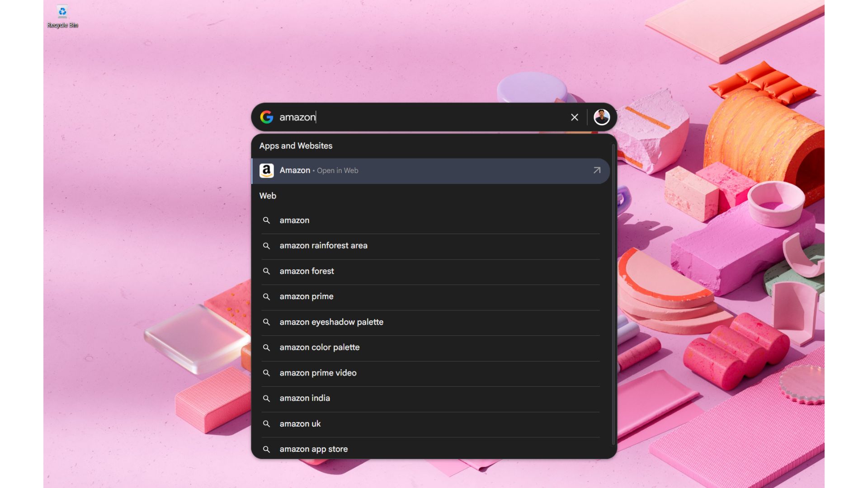
Task: Click the Amazon app icon
Action: click(267, 170)
